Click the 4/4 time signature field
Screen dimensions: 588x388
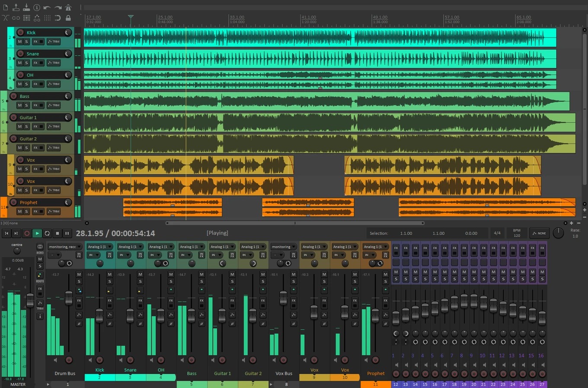coord(497,233)
